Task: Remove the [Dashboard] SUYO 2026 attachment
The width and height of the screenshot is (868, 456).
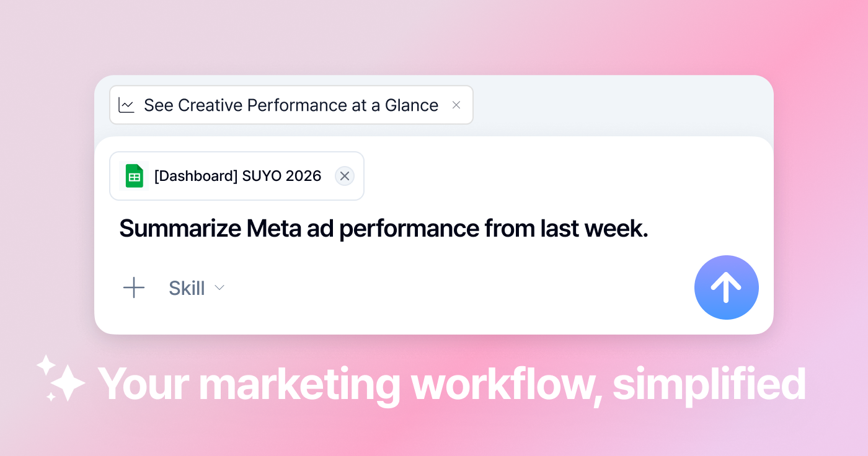Action: [x=345, y=176]
